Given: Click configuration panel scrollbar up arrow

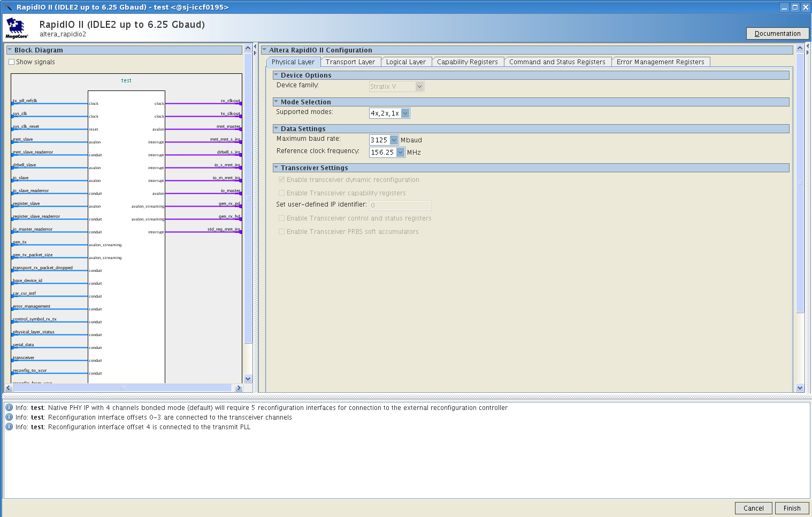Looking at the screenshot, I should point(800,48).
